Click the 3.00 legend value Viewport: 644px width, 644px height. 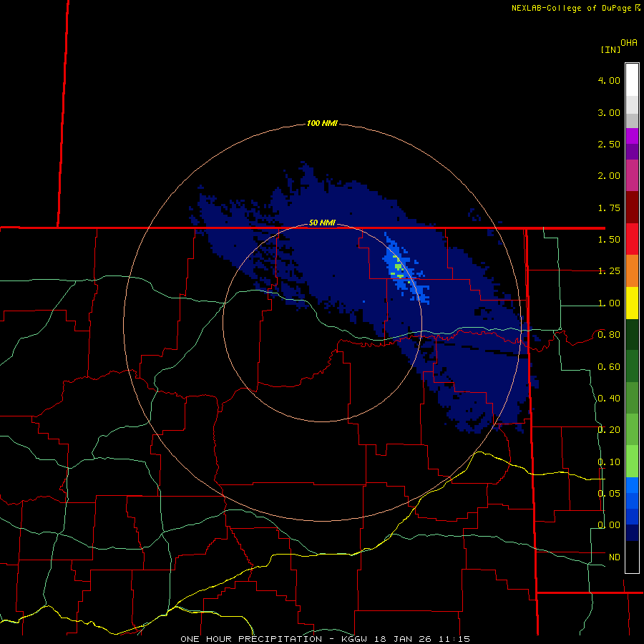(x=609, y=112)
